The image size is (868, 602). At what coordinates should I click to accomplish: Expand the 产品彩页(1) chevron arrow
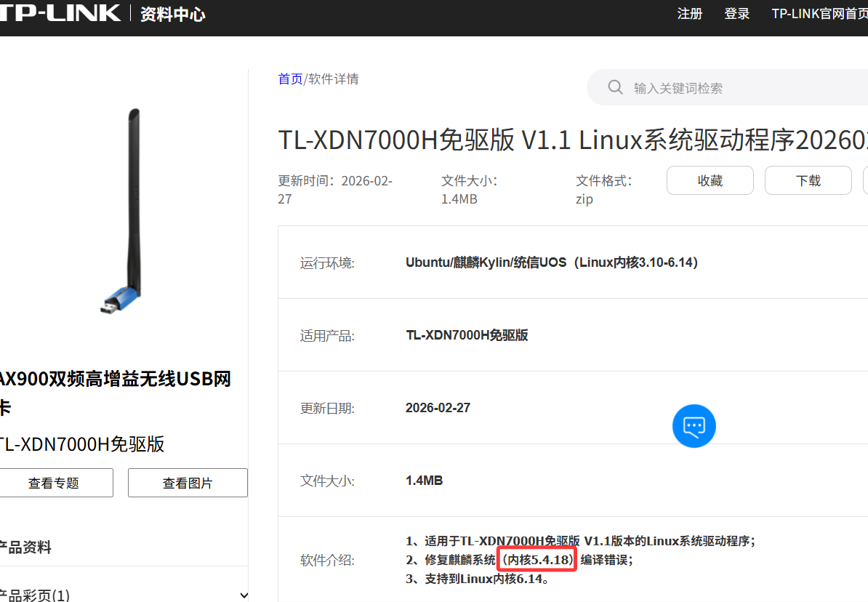[x=244, y=595]
